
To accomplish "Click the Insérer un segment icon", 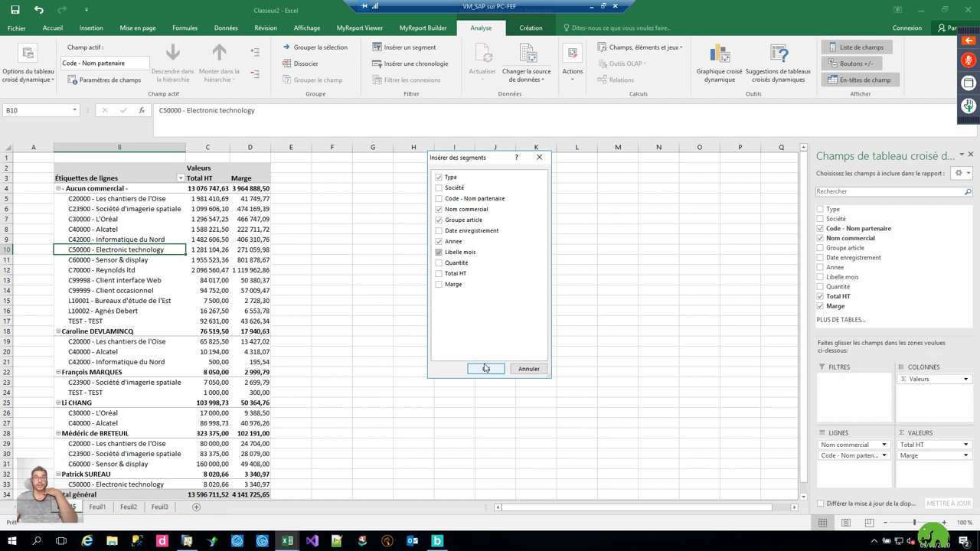I will pyautogui.click(x=377, y=47).
